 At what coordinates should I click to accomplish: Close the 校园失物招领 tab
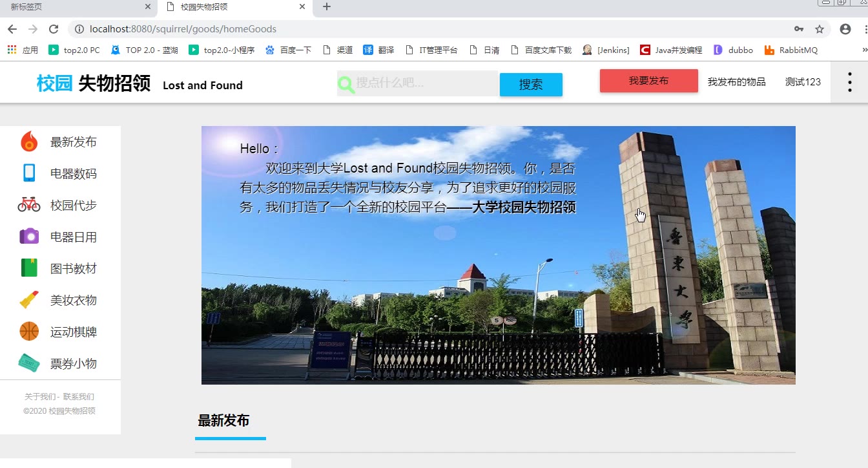[302, 7]
